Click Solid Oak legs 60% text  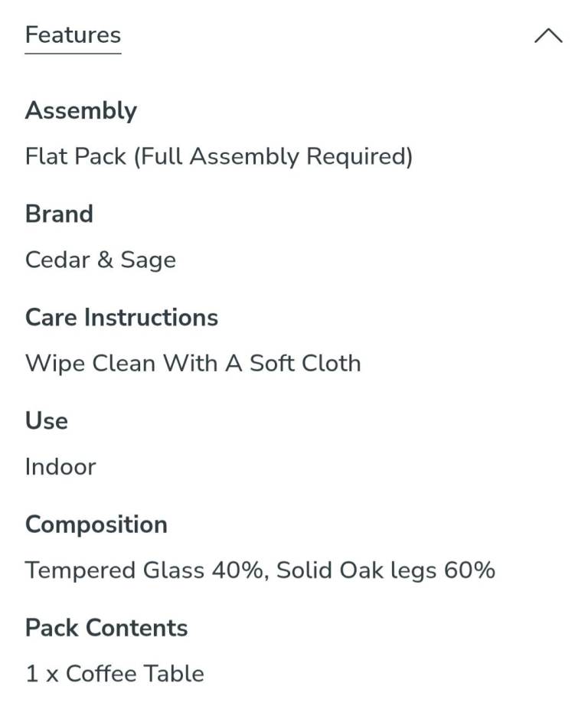coord(386,570)
